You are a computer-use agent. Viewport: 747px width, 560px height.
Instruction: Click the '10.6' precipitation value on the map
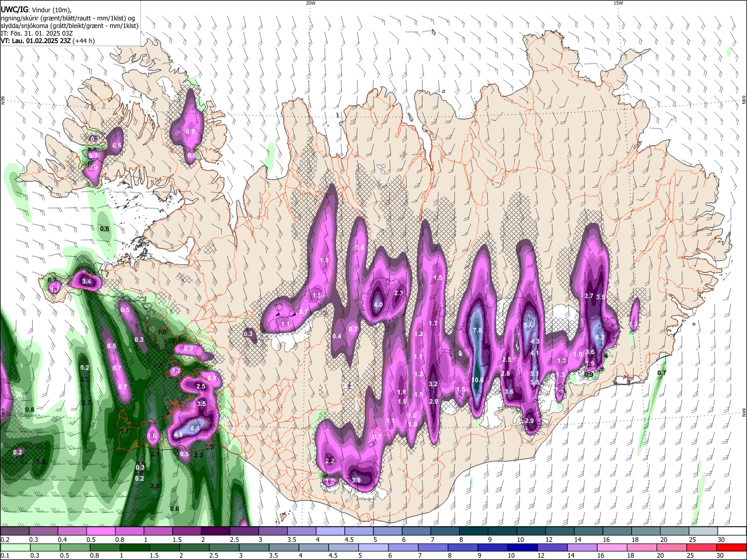pos(477,380)
